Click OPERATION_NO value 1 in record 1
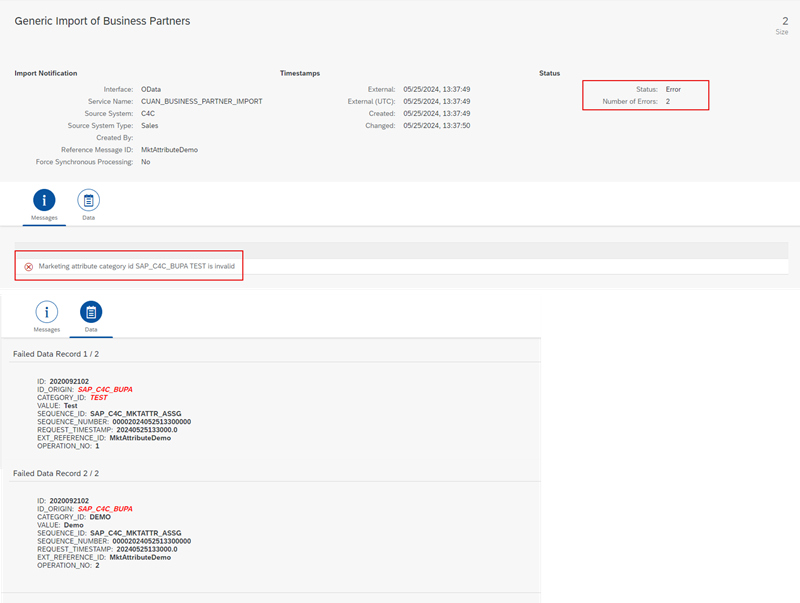 (x=97, y=446)
